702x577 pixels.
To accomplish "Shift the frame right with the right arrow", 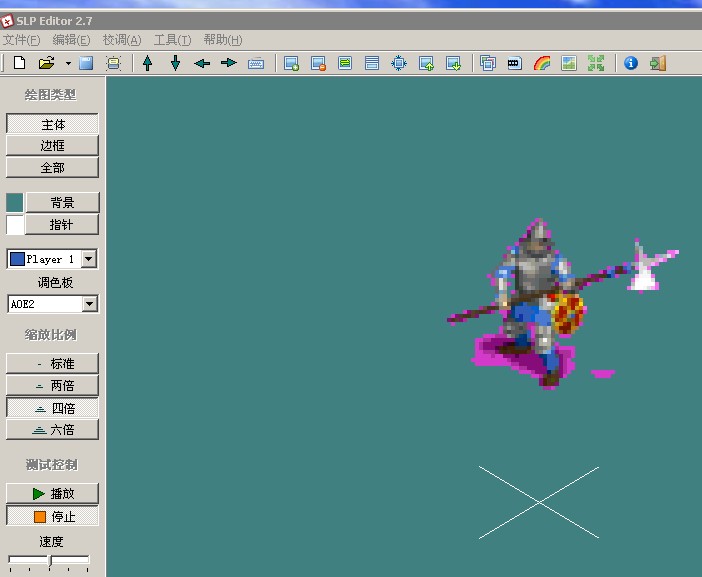I will pos(229,63).
